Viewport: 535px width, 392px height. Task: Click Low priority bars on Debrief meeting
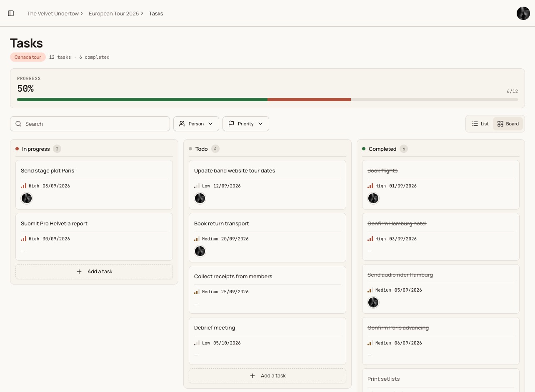(x=197, y=343)
